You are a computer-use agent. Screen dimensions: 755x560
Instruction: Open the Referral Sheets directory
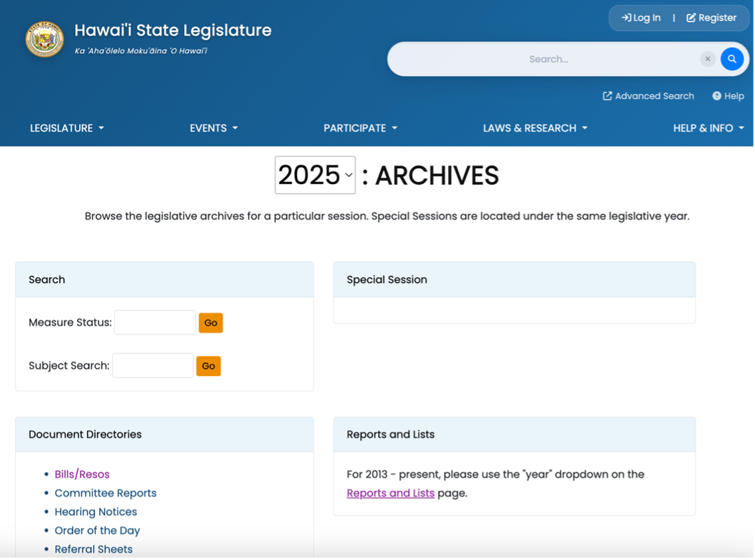94,549
